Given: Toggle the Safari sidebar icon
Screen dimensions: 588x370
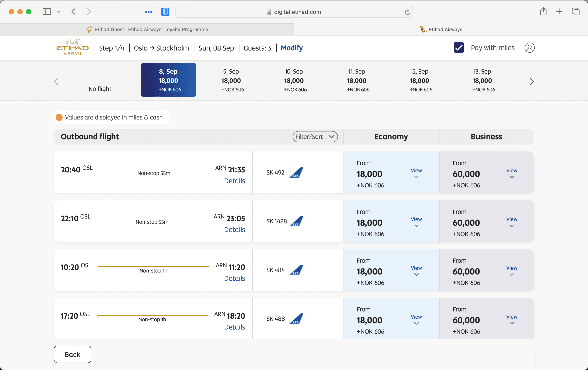Looking at the screenshot, I should coord(47,12).
